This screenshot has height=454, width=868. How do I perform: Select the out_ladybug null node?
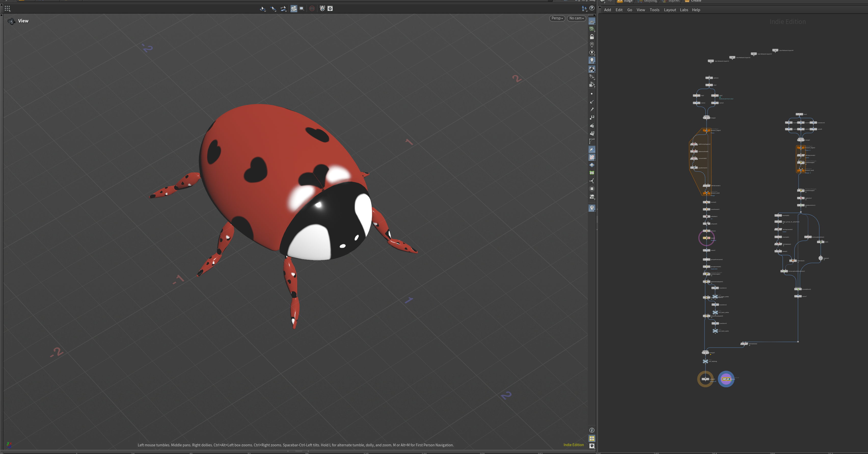(705, 361)
